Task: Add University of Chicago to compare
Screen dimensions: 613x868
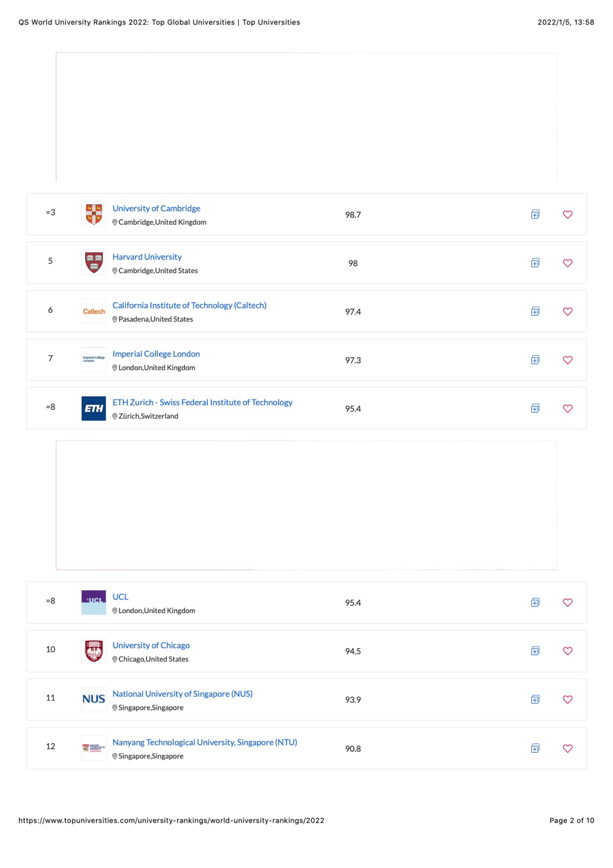Action: tap(535, 651)
